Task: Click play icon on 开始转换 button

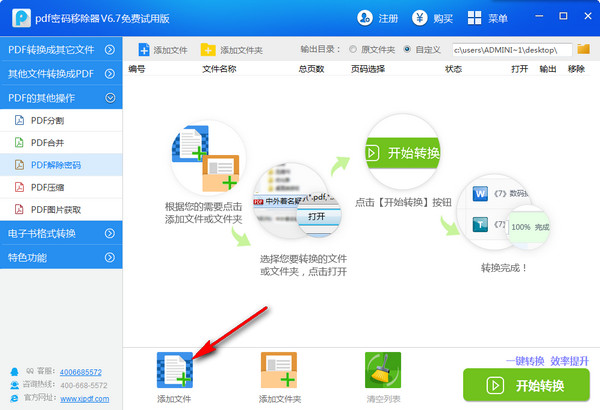Action: [495, 385]
